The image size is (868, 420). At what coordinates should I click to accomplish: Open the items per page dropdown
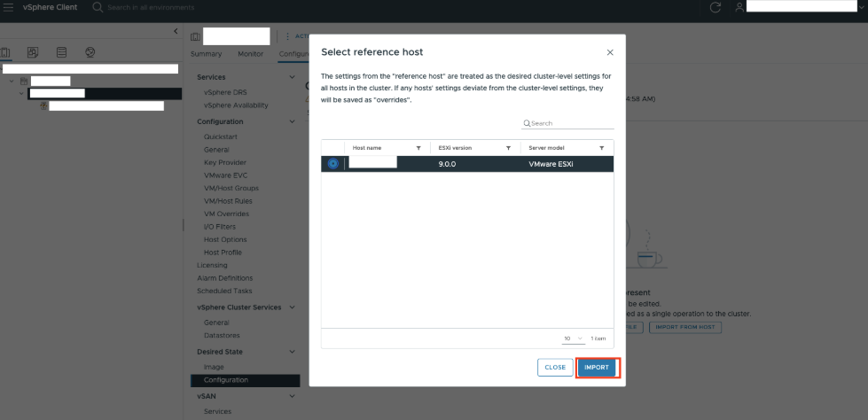pyautogui.click(x=574, y=338)
